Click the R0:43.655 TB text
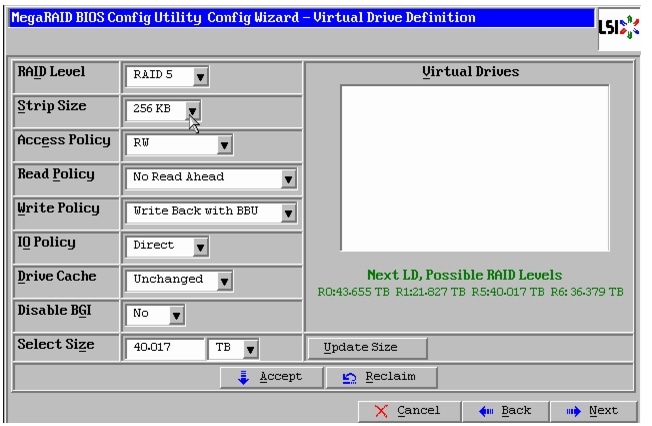Image resolution: width=652 pixels, height=426 pixels. pos(353,292)
